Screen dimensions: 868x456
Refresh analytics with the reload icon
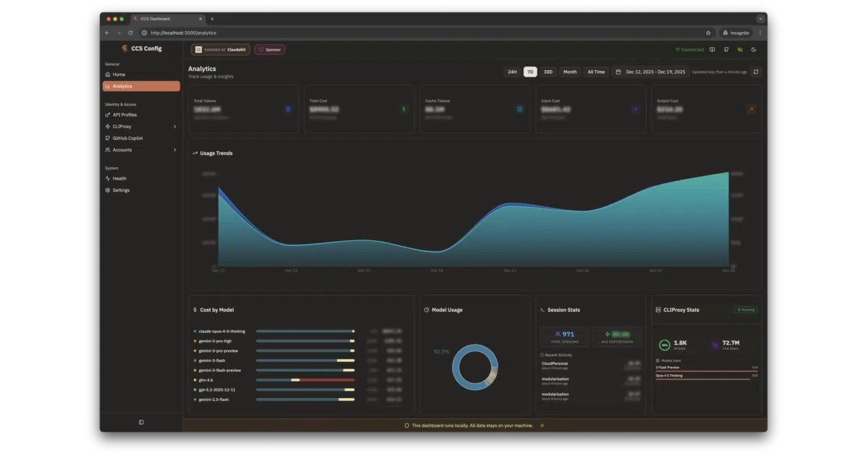[756, 72]
